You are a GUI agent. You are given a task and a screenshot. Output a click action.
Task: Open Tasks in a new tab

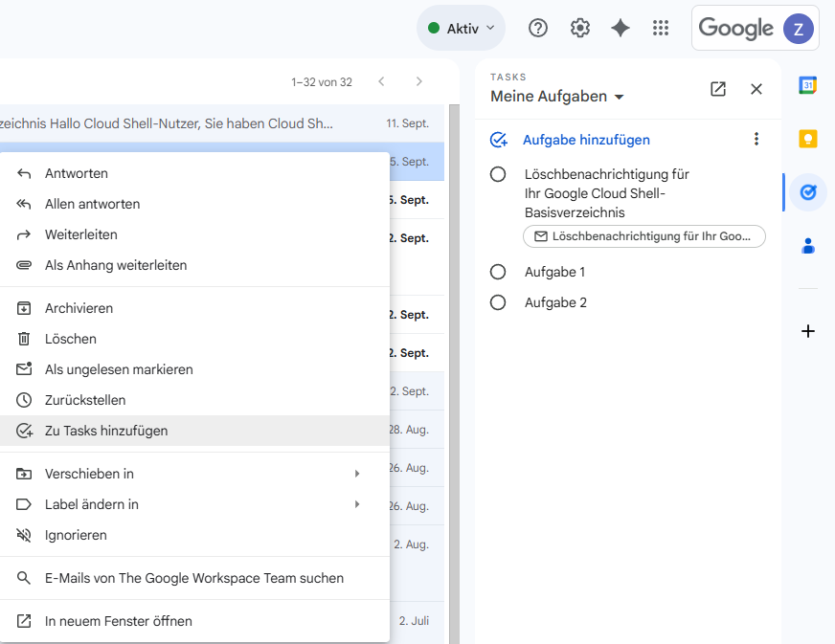click(x=718, y=89)
